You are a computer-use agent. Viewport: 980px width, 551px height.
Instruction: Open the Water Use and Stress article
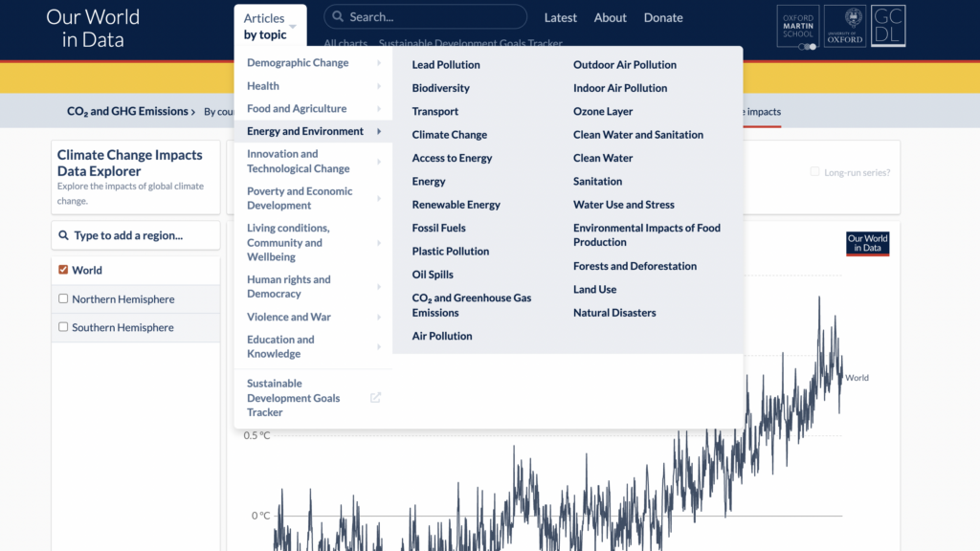pos(624,205)
